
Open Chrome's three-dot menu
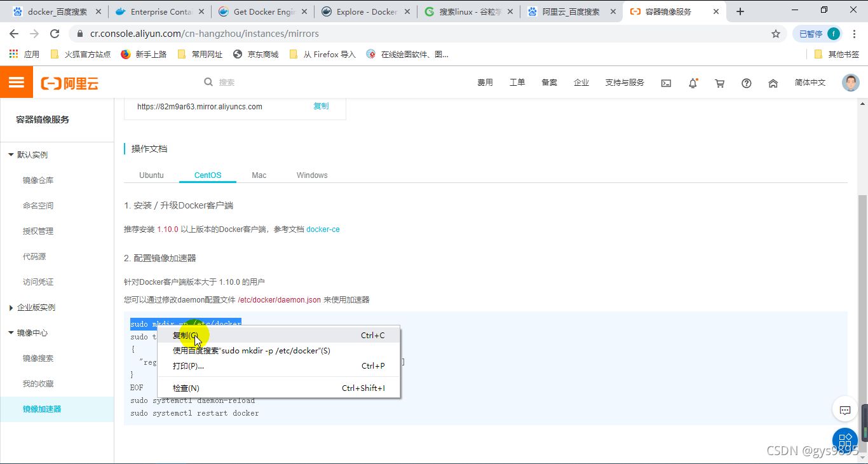tap(856, 34)
